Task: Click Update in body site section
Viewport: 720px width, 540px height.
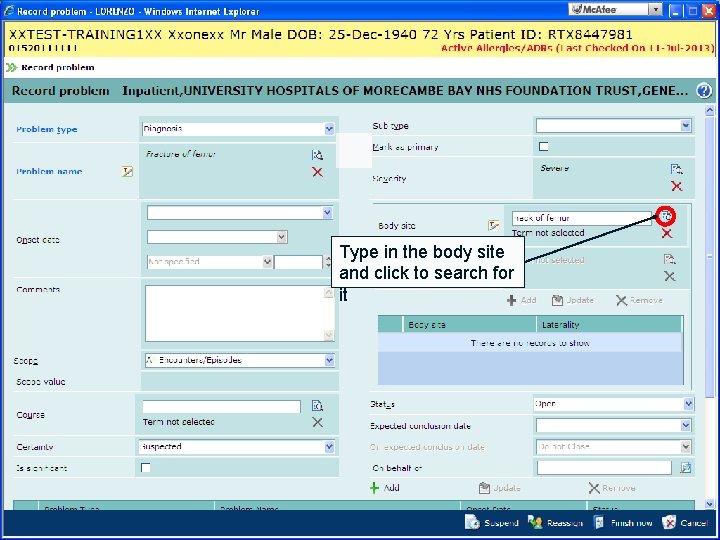Action: coord(573,300)
